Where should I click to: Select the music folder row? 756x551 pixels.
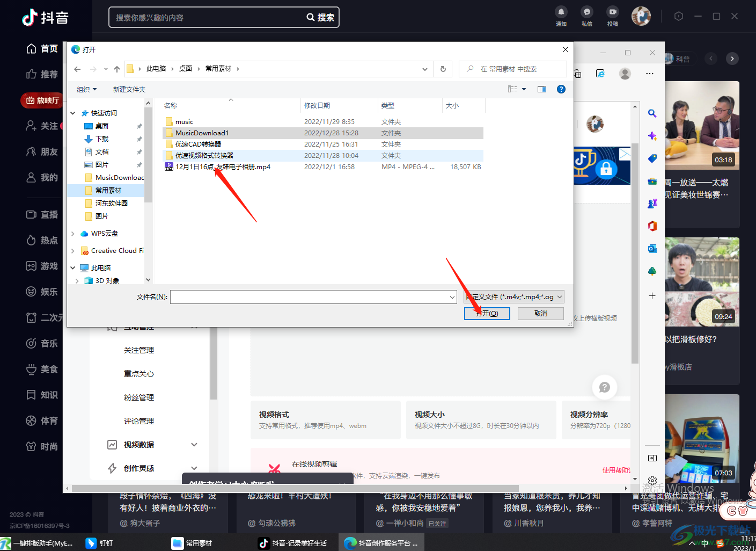click(x=323, y=122)
